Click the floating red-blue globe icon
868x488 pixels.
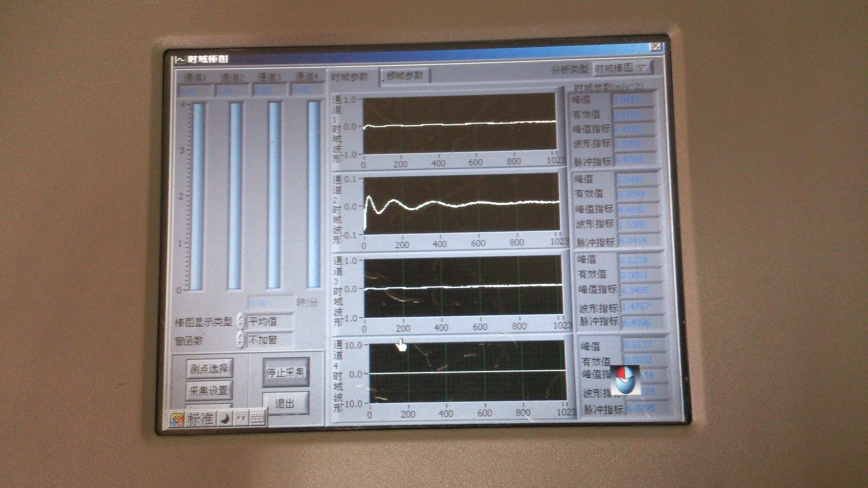click(x=625, y=380)
